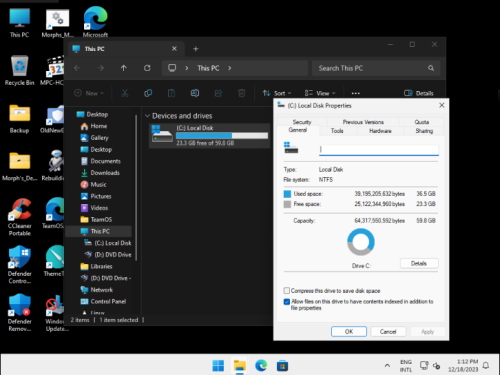500x375 pixels.
Task: Click the Rename icon in Explorer toolbar
Action: click(x=195, y=93)
